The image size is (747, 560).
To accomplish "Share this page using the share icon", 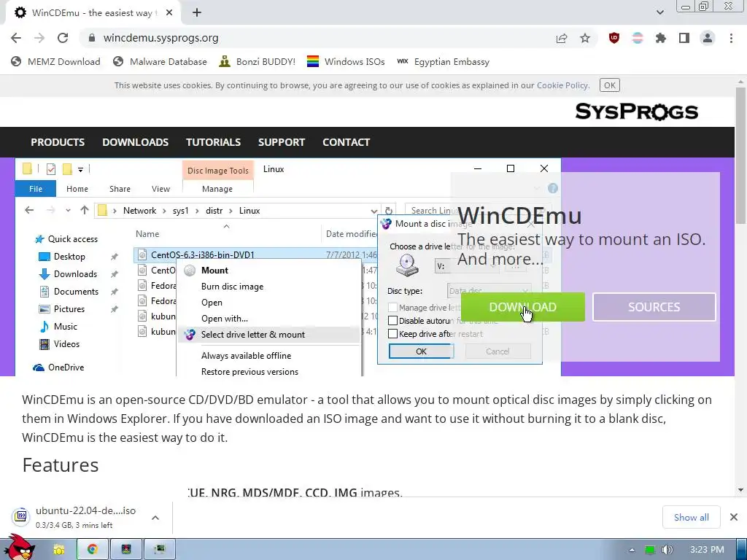I will [562, 38].
